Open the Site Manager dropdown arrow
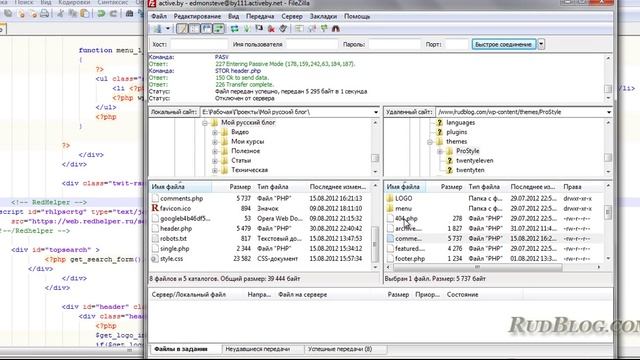The image size is (640, 360). click(x=168, y=29)
